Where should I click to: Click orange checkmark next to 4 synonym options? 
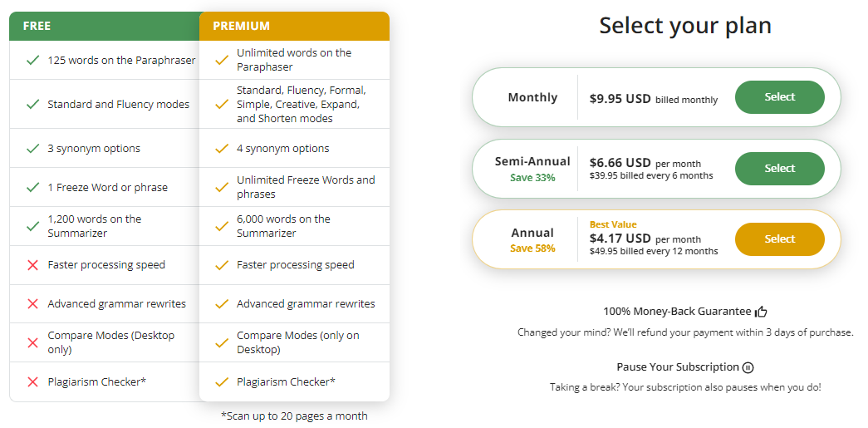pos(222,149)
